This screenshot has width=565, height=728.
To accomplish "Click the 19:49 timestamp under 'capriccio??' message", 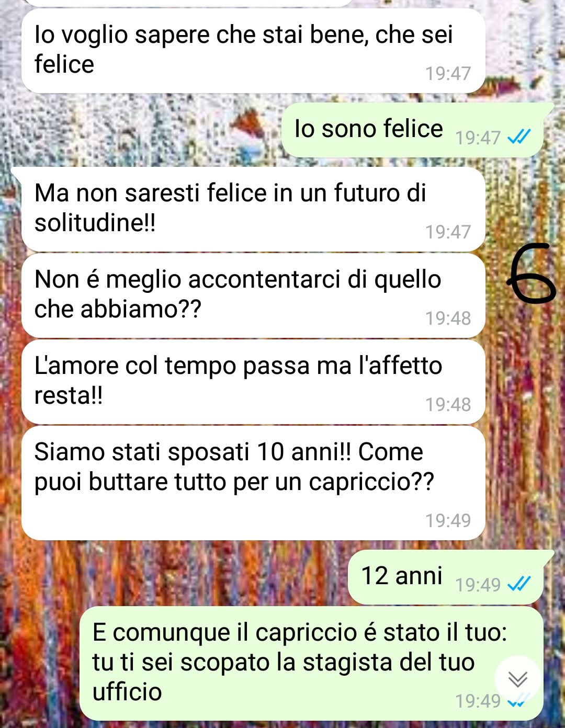I will [448, 520].
